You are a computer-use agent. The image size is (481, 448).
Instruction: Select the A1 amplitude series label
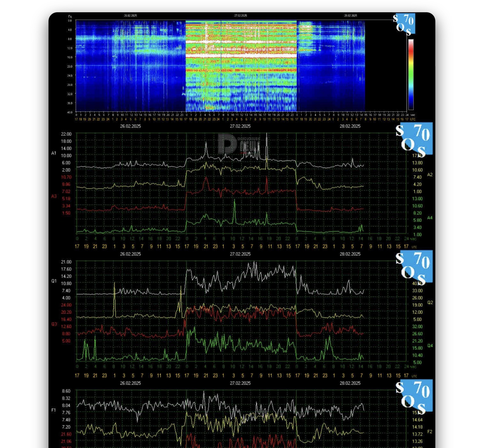(54, 153)
